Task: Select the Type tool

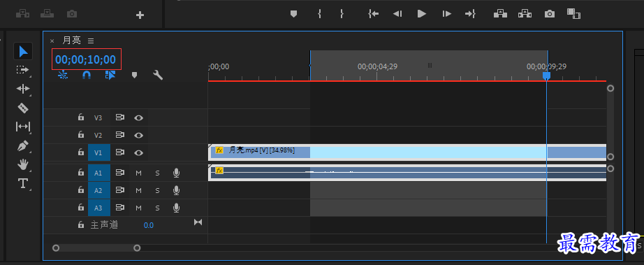Action: pyautogui.click(x=23, y=183)
